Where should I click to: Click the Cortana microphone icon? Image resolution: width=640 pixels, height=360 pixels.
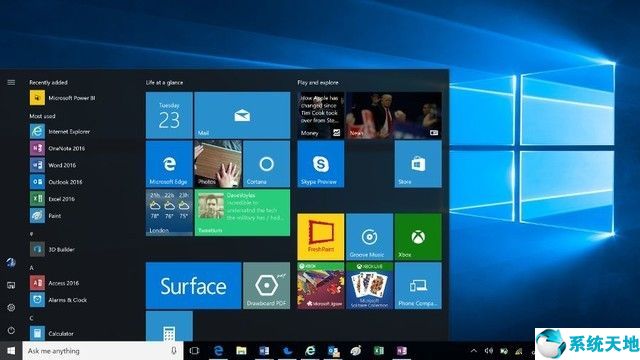pyautogui.click(x=174, y=351)
